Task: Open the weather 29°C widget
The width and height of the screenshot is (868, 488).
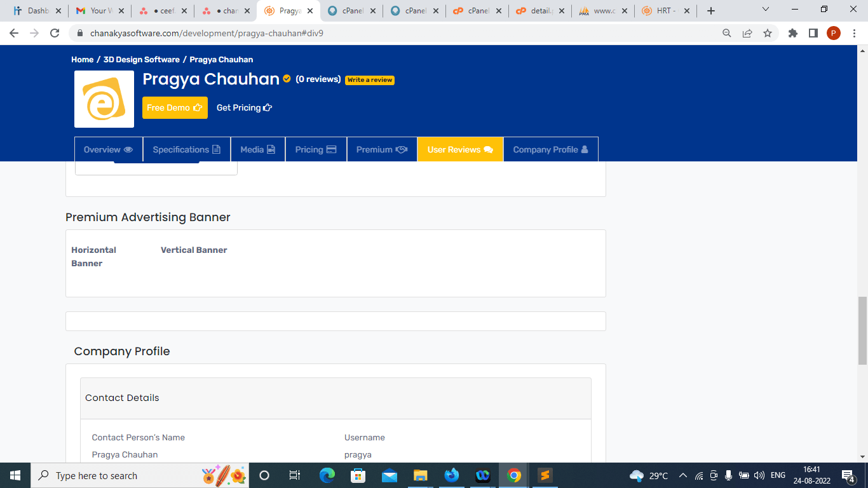Action: [x=649, y=475]
